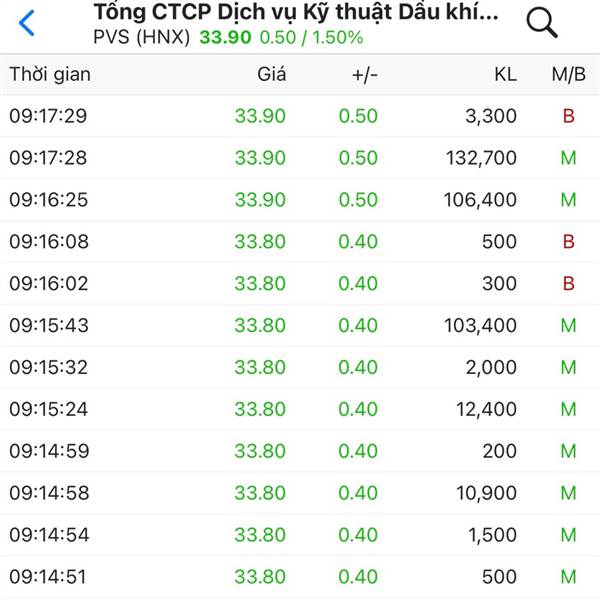Select the PVS company title header

(x=296, y=12)
